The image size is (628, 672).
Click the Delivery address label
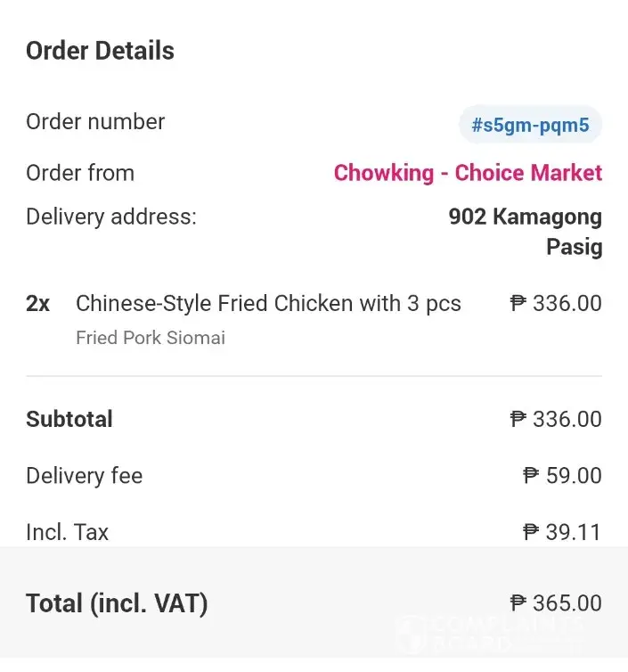111,217
